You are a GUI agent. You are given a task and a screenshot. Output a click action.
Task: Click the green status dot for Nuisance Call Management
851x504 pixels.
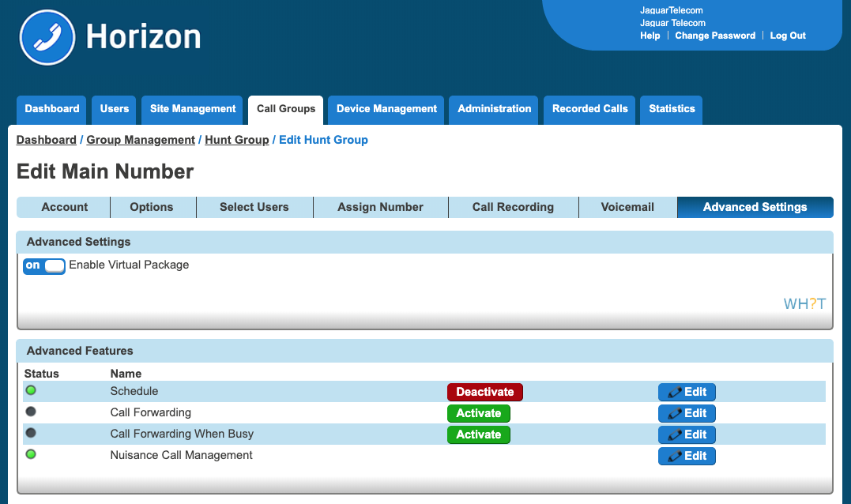[31, 454]
